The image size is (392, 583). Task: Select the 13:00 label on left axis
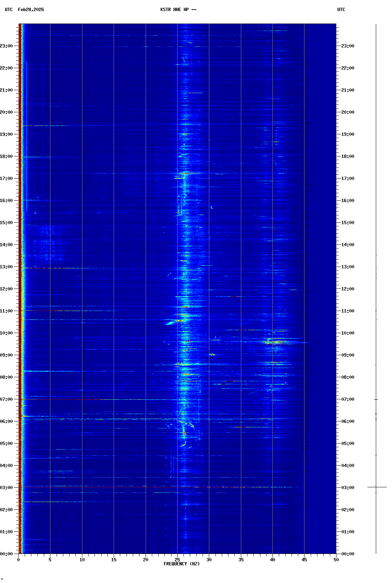pos(7,267)
